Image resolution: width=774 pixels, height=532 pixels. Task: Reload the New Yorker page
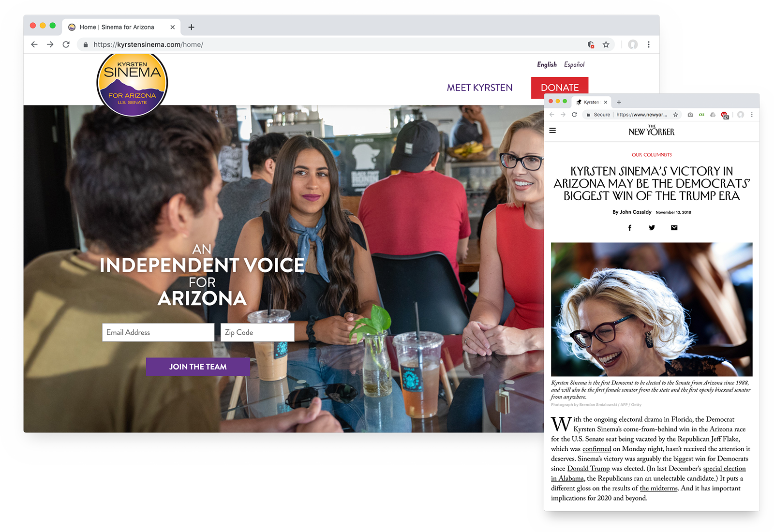[574, 115]
